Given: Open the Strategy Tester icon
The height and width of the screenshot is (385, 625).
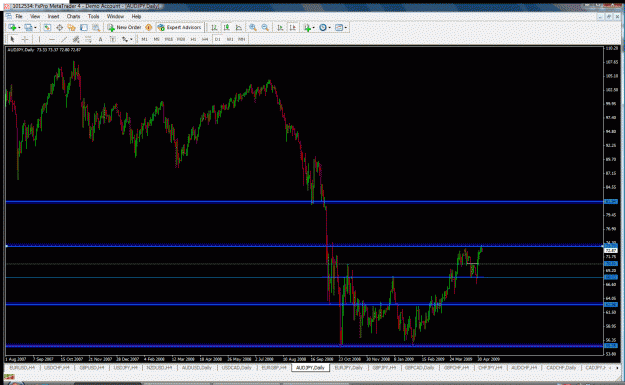Looking at the screenshot, I should tap(96, 28).
